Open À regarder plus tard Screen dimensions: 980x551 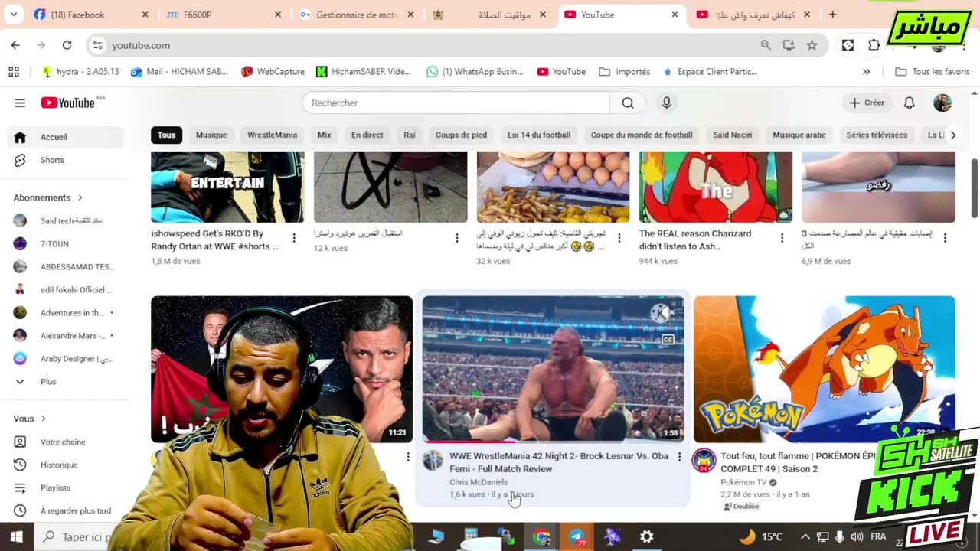pos(65,510)
